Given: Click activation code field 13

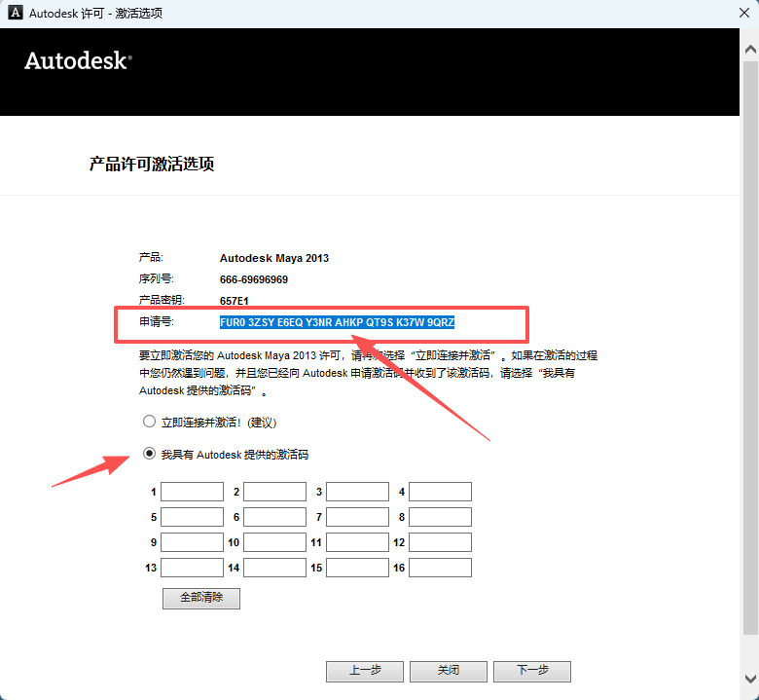Looking at the screenshot, I should point(192,568).
